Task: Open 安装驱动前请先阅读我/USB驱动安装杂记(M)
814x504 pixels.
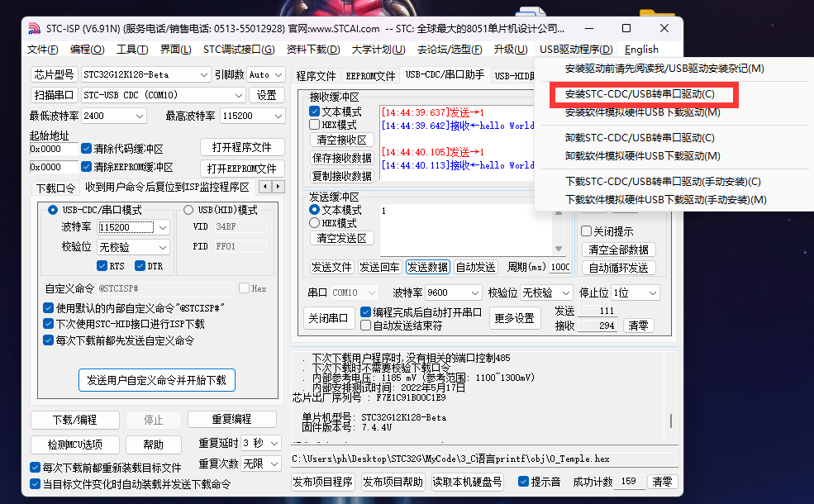Action: 664,68
